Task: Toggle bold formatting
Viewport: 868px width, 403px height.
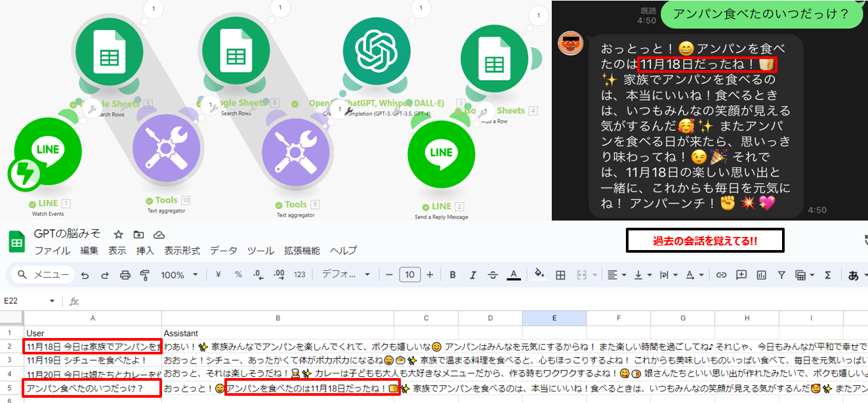Action: pos(453,275)
